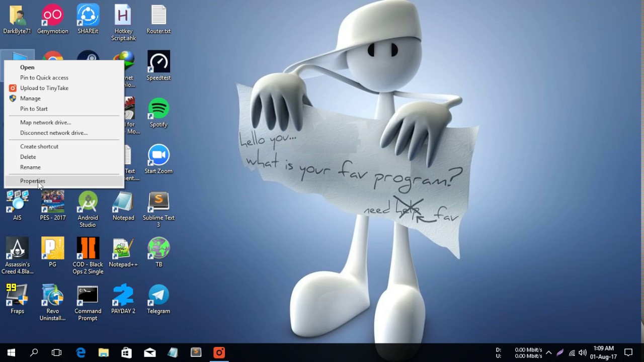Screen dimensions: 644x362
Task: Choose Delete in the context menu
Action: 64,157
